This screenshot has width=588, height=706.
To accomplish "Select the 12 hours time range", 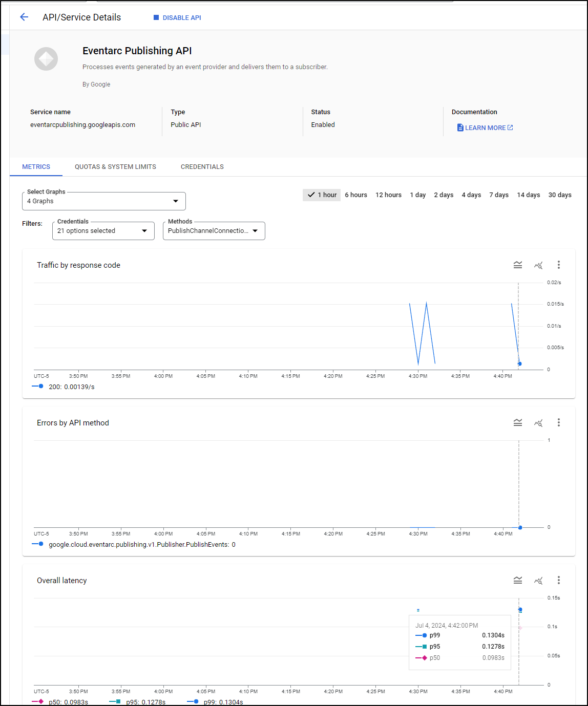I will click(388, 195).
